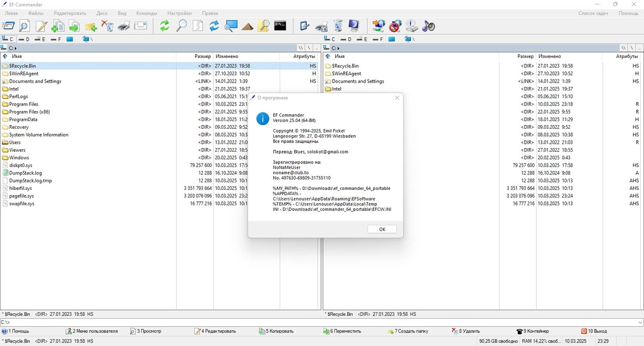Click the green Synchronize arrows toolbar icon
This screenshot has height=346, width=644.
pyautogui.click(x=165, y=25)
